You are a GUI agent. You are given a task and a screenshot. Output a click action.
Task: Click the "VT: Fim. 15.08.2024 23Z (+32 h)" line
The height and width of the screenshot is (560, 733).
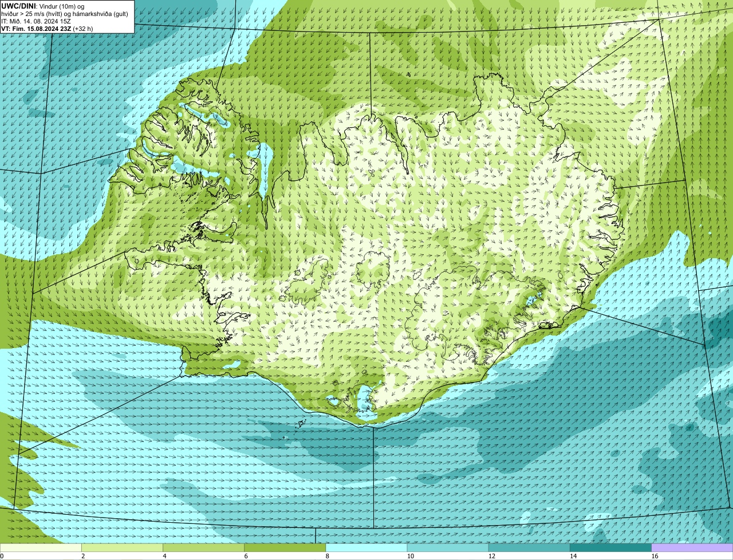click(47, 28)
